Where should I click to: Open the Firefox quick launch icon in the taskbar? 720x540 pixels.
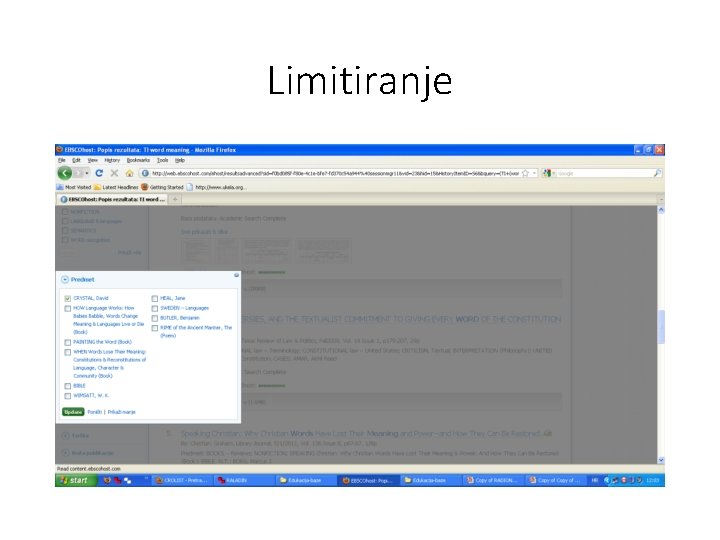(x=107, y=480)
